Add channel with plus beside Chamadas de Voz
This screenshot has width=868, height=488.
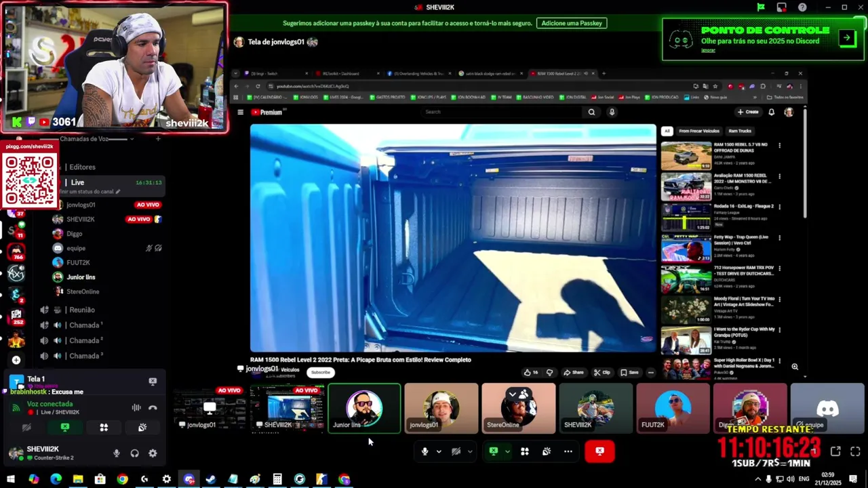pos(158,139)
